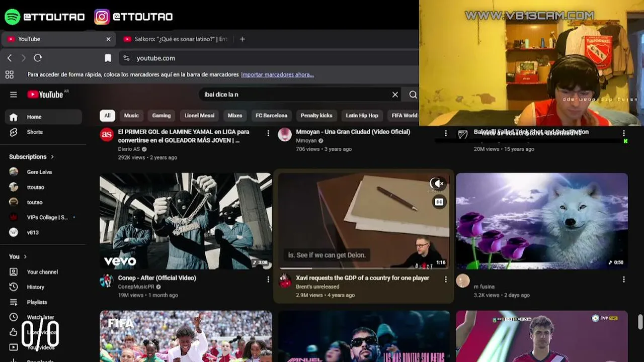Open watch History from the sidebar

tap(43, 287)
